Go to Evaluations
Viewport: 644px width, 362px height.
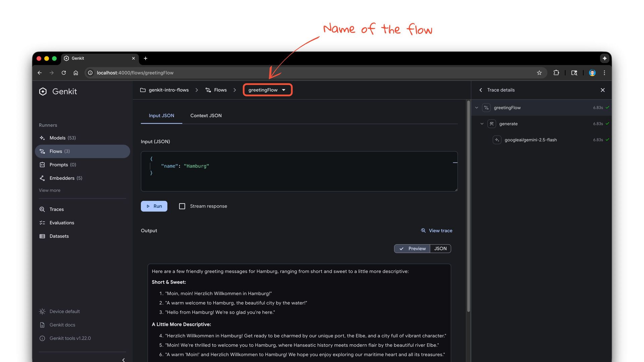click(x=62, y=223)
